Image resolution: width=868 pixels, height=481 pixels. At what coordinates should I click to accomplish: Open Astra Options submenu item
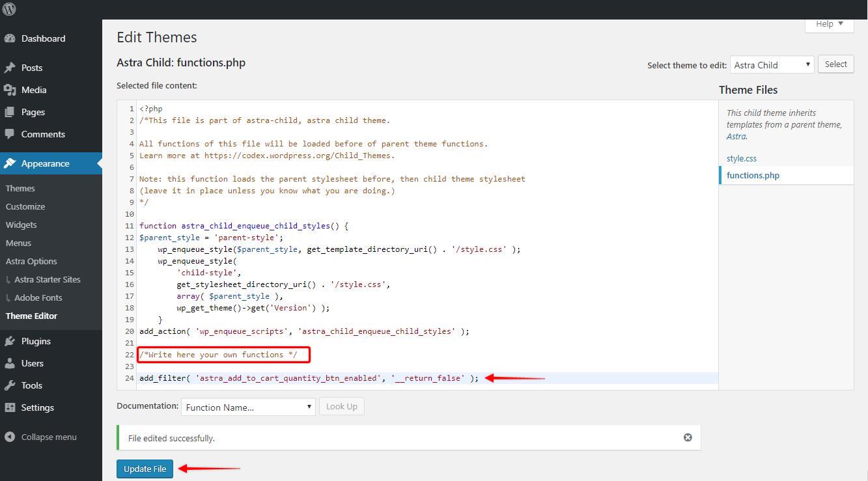click(31, 261)
